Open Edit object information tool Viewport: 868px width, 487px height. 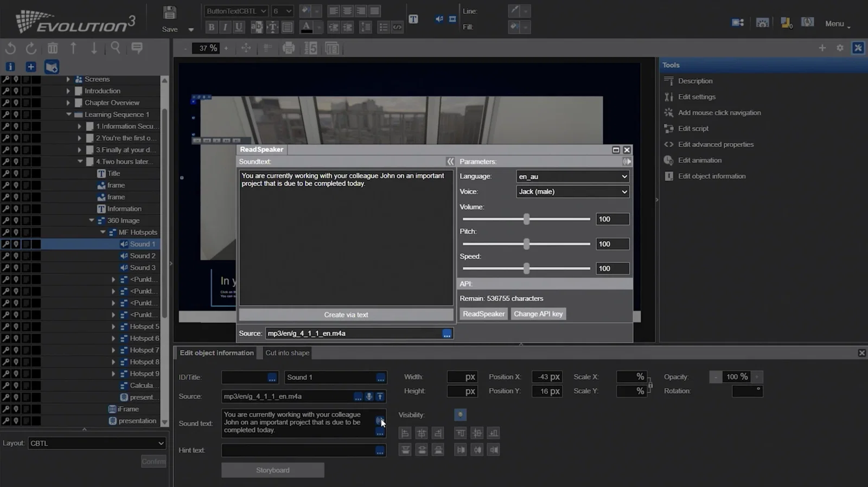(711, 176)
